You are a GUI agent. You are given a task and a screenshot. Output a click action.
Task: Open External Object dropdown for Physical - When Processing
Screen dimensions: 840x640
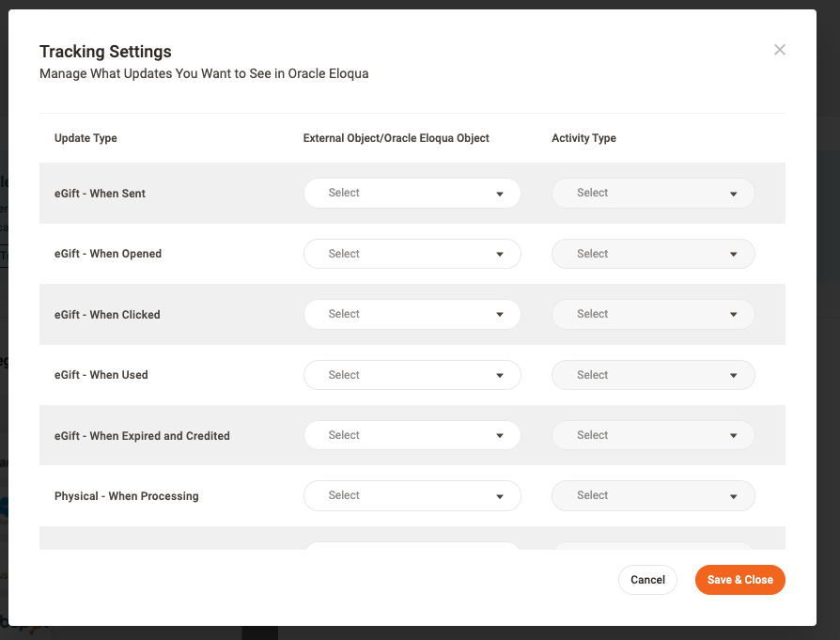point(412,495)
